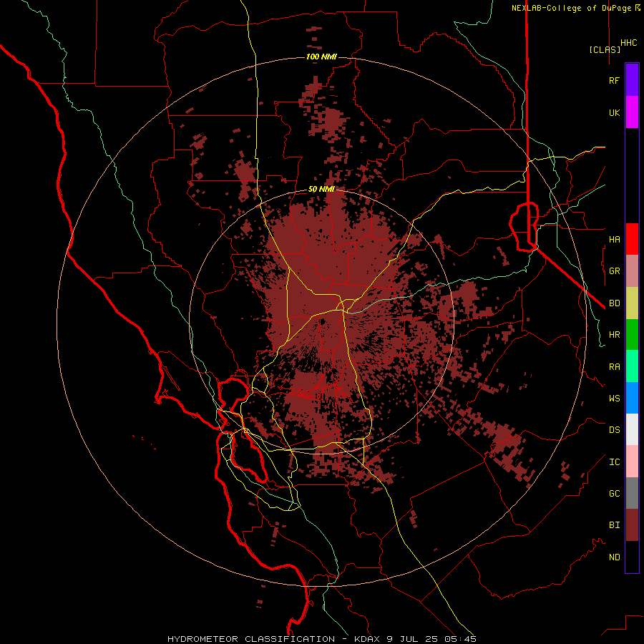Click the "RF" legend label text

(x=614, y=81)
